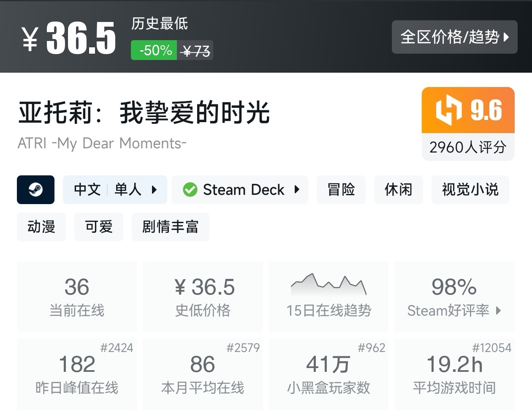Click the game title 亚托莉：我挚爱的时光
532x412 pixels.
tap(144, 112)
